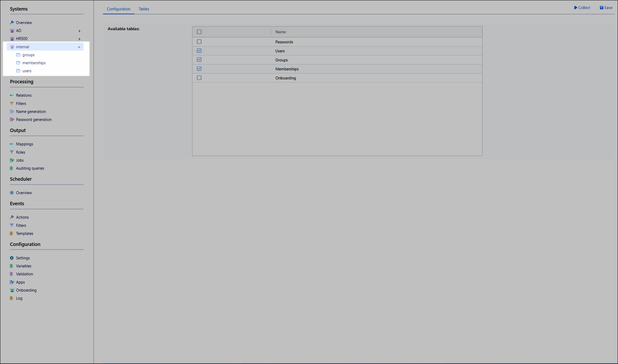Tick the Onboarding table checkbox
Viewport: 618px width, 364px height.
(x=199, y=78)
